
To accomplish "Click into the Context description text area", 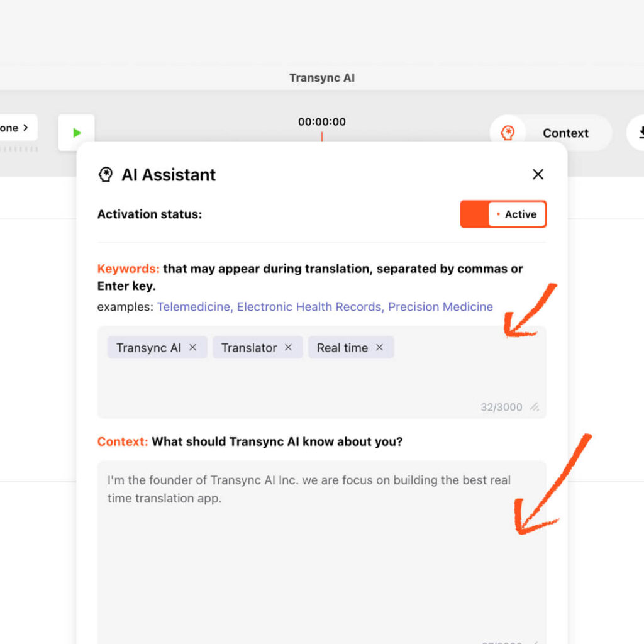I will [x=321, y=553].
